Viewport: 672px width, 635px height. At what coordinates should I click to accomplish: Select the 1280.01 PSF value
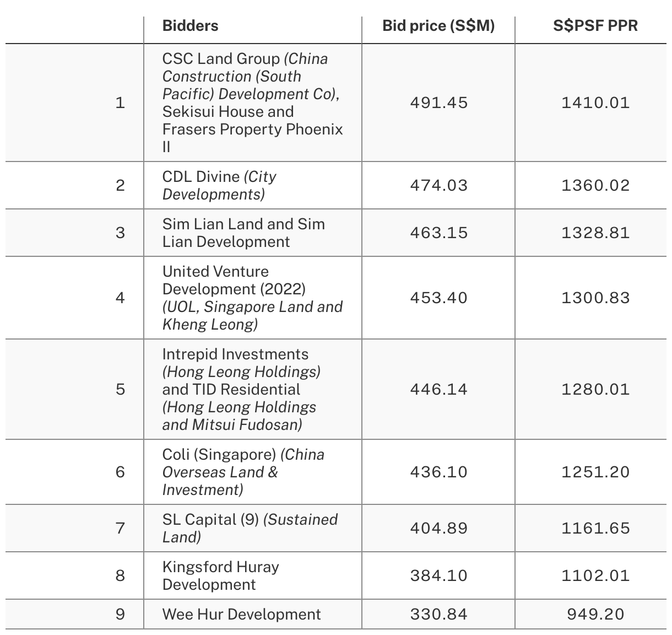(595, 389)
